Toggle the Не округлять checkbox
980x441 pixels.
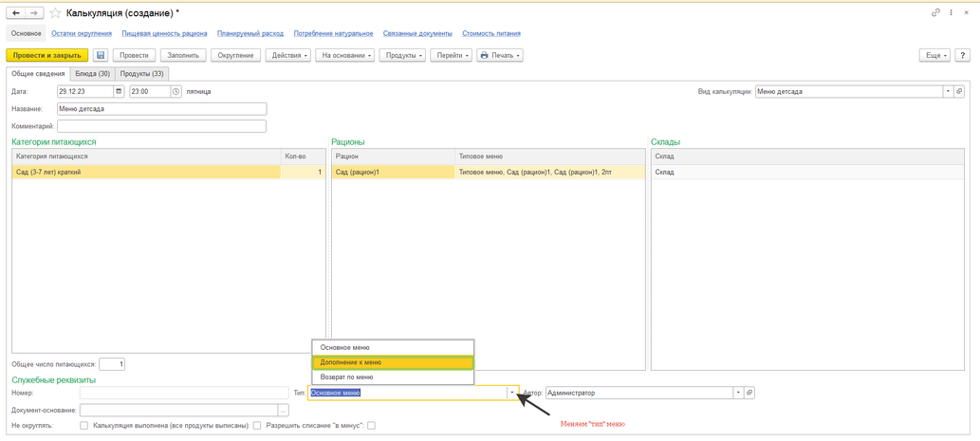click(83, 426)
